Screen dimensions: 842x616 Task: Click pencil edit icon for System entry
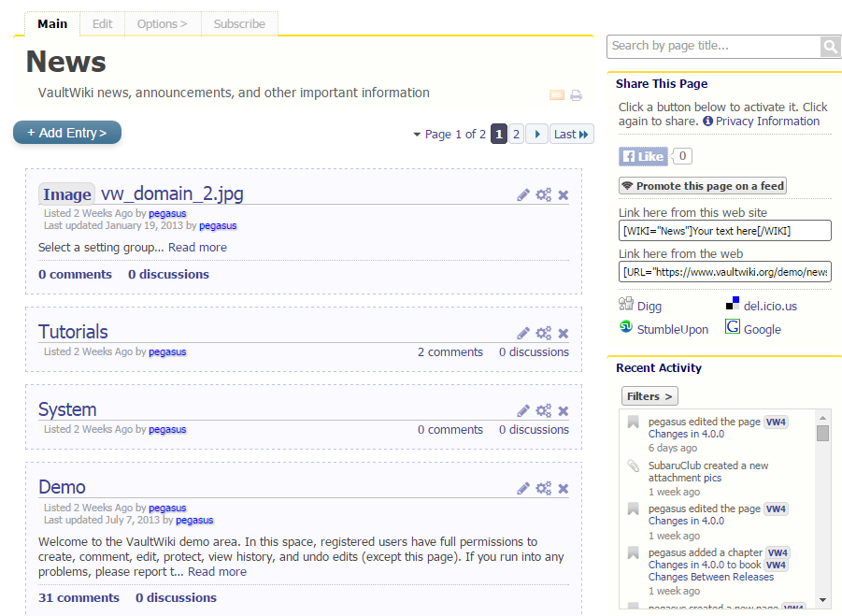point(523,411)
